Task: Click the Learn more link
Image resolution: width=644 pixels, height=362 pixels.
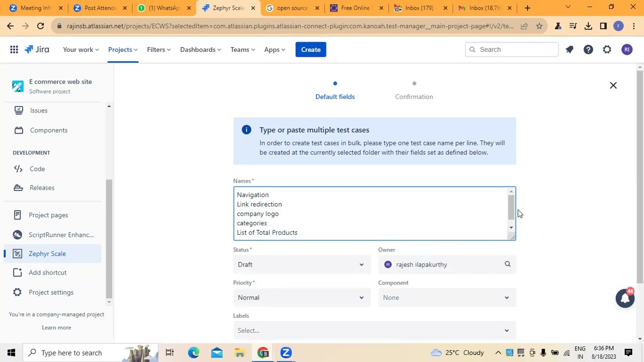Action: click(56, 327)
